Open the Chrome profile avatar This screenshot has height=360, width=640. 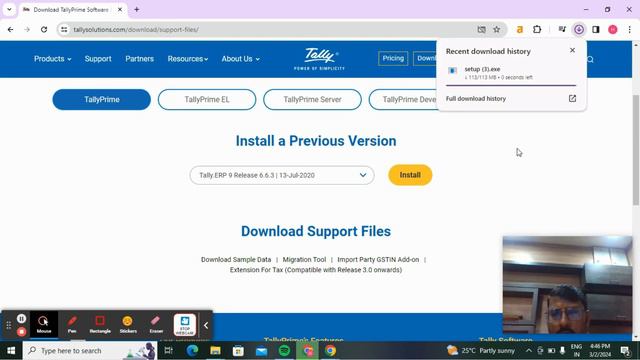point(613,29)
